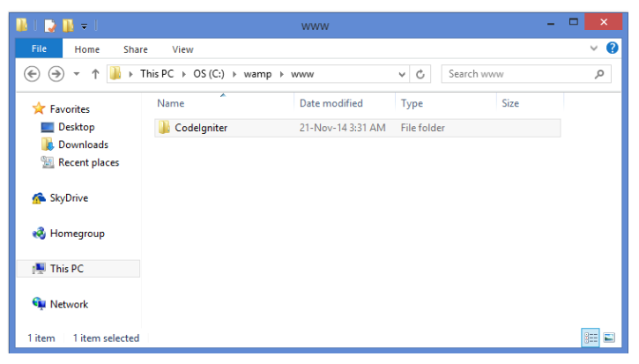Navigate to wamp in address bar
Viewport: 639px width, 364px height.
click(257, 74)
